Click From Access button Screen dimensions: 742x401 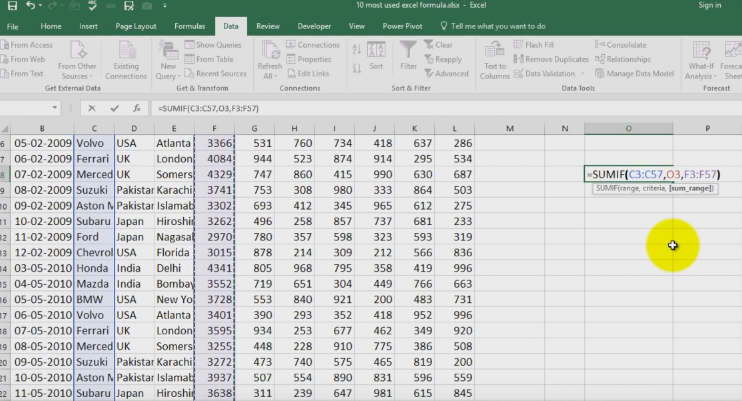pyautogui.click(x=27, y=45)
